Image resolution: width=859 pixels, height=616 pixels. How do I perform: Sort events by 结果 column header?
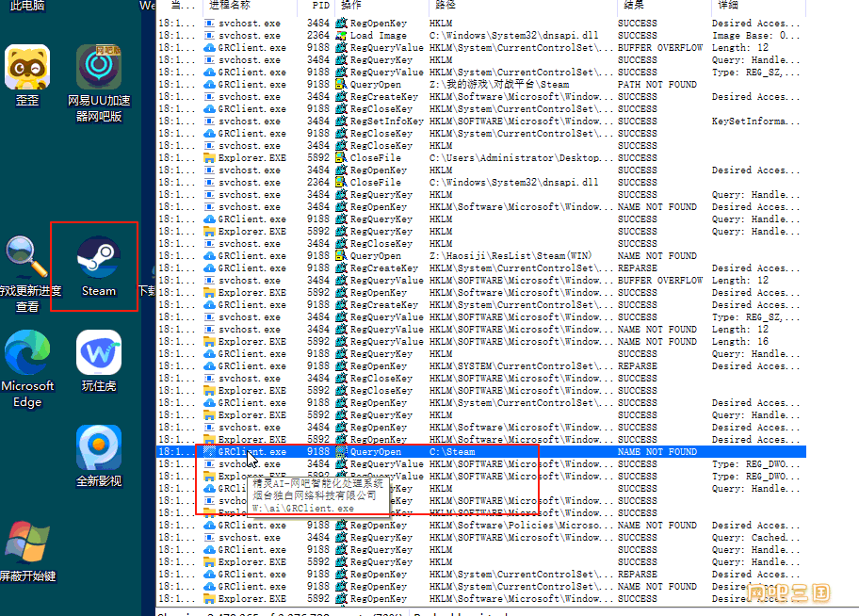pos(631,6)
